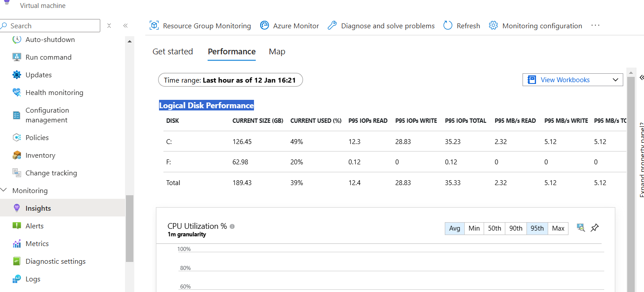
Task: Open Insights in the sidebar
Action: coord(63,208)
